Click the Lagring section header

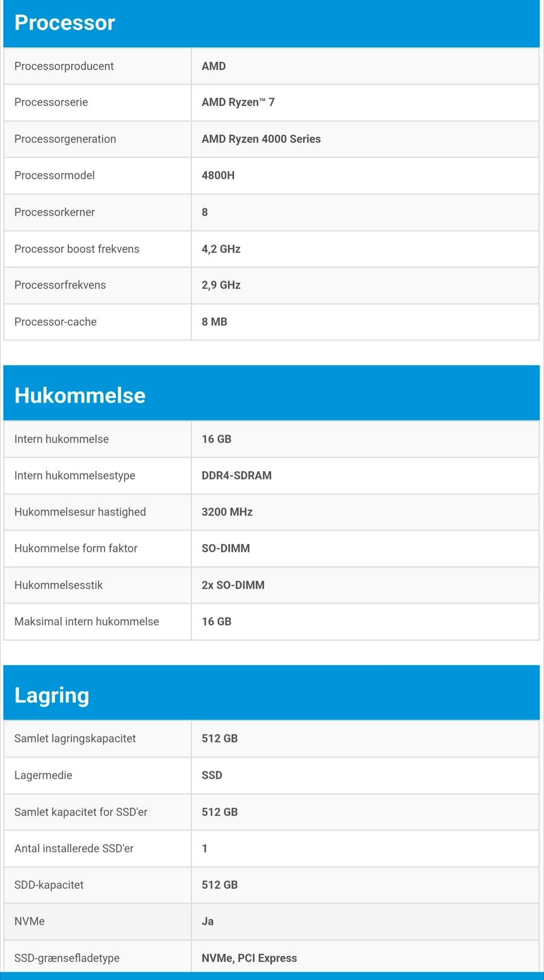(52, 695)
